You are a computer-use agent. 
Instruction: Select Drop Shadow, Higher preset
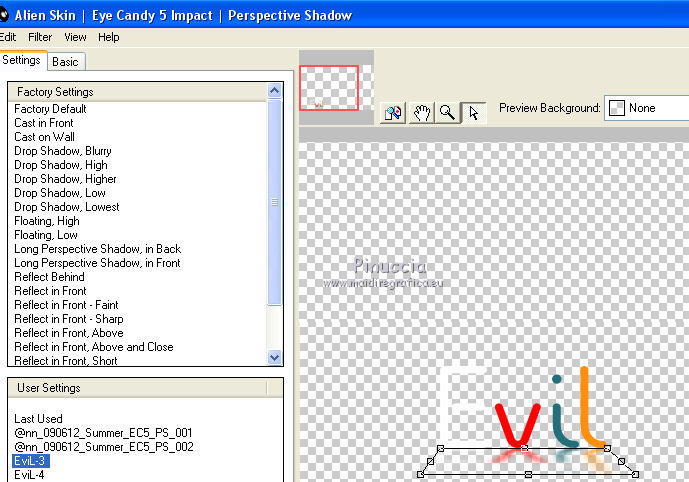click(65, 179)
